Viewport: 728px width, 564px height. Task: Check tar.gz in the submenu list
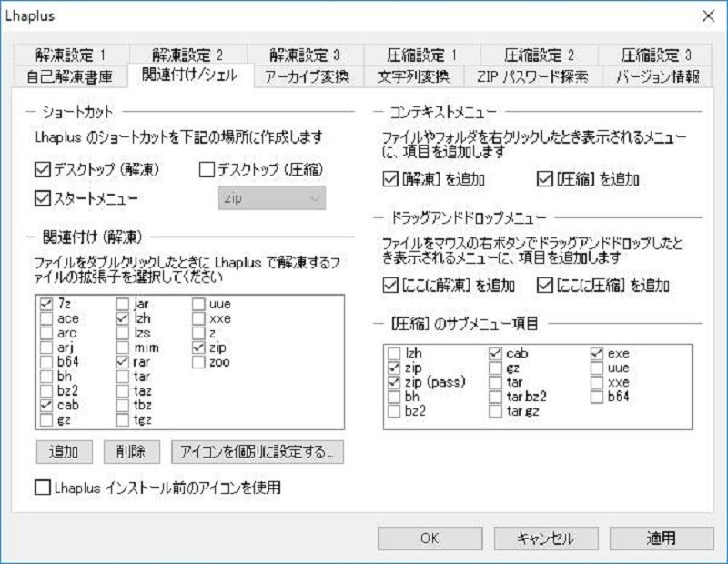click(x=495, y=411)
